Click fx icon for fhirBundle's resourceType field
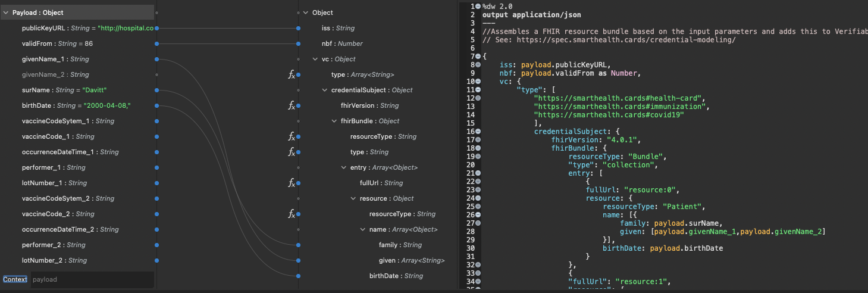 (292, 136)
